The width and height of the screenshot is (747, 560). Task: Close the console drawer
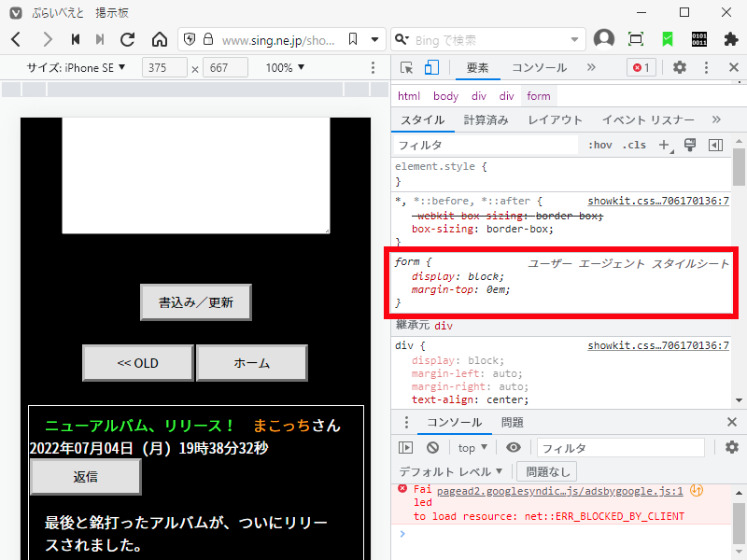point(732,422)
